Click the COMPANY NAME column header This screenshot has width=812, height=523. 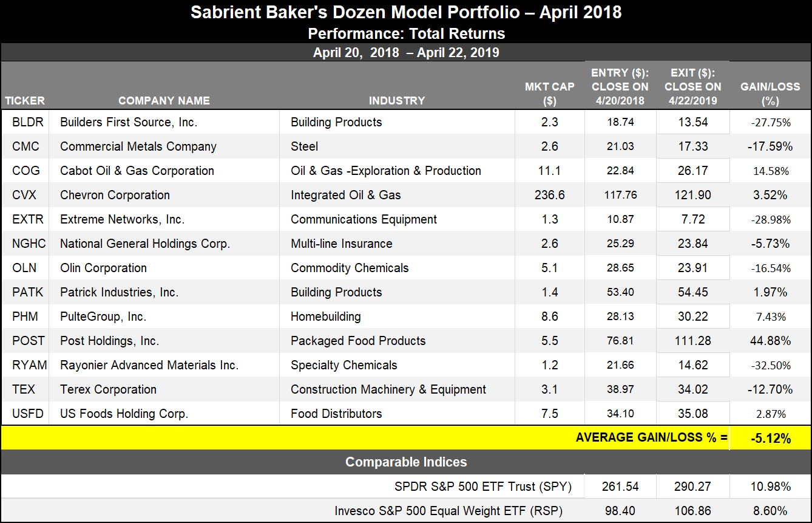coord(164,101)
